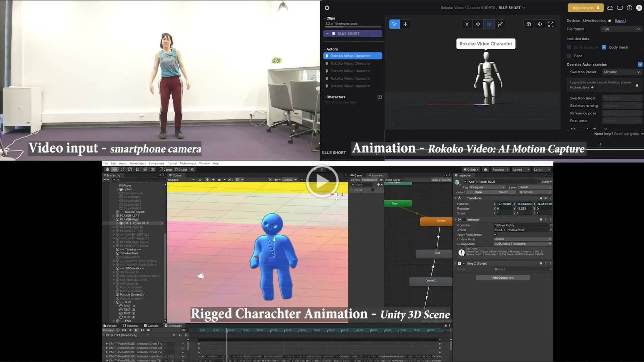Image resolution: width=644 pixels, height=362 pixels.
Task: Click the Entry state node in Animator
Action: tap(398, 203)
